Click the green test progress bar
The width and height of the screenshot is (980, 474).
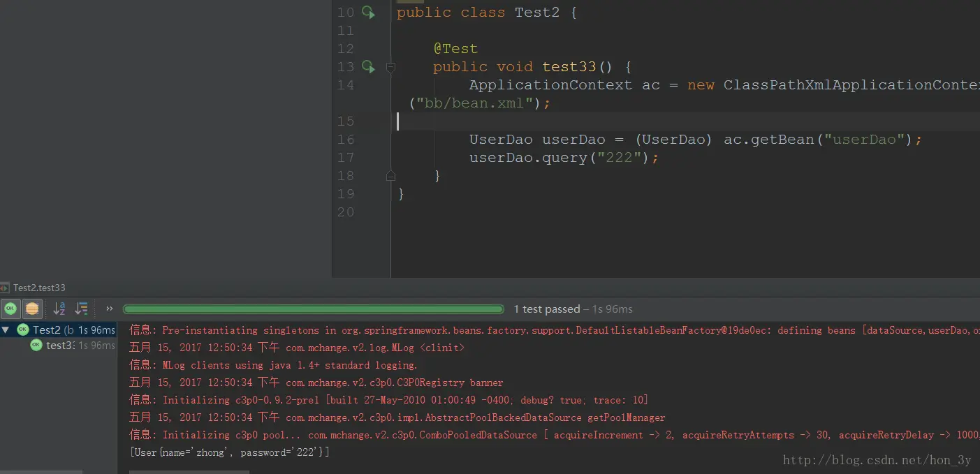314,309
